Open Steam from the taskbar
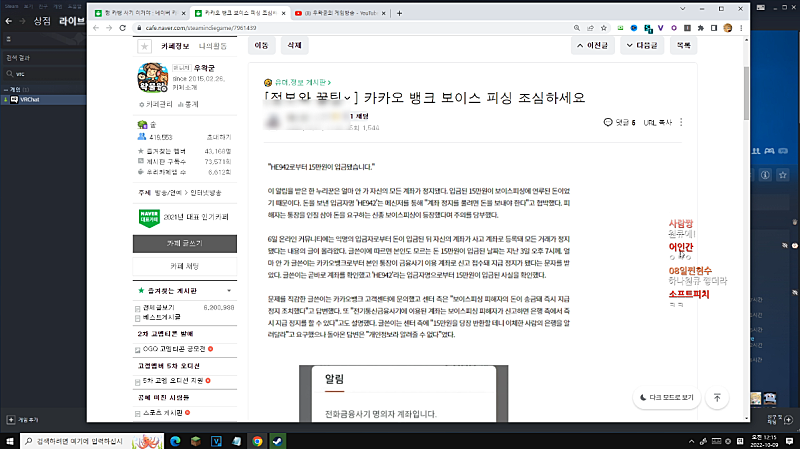 (278, 441)
